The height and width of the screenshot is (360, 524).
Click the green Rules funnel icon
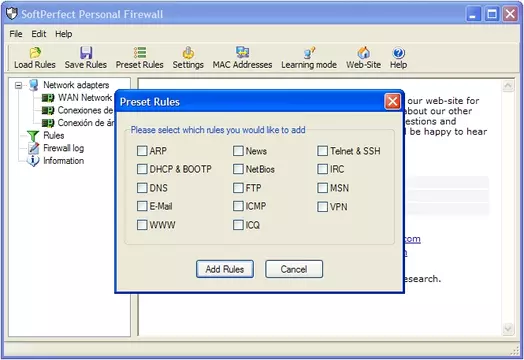pyautogui.click(x=33, y=135)
